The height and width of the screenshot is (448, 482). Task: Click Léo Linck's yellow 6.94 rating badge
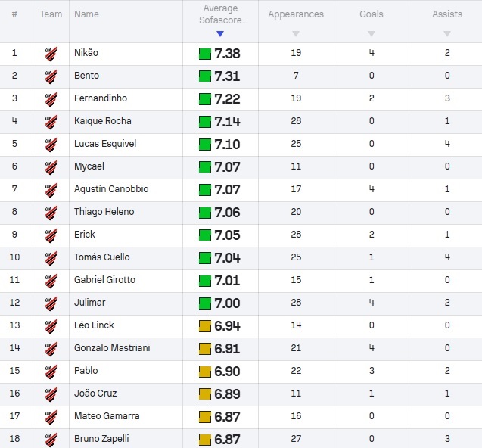point(219,326)
